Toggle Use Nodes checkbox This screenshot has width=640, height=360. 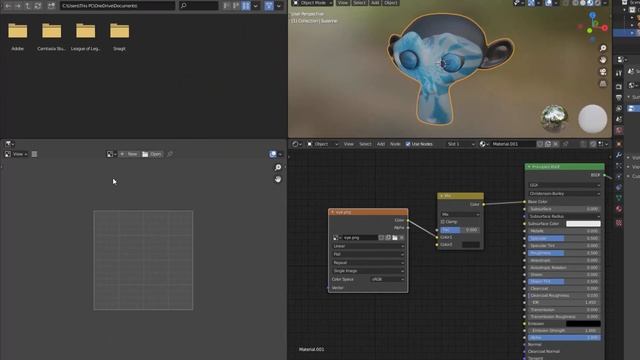[x=408, y=144]
